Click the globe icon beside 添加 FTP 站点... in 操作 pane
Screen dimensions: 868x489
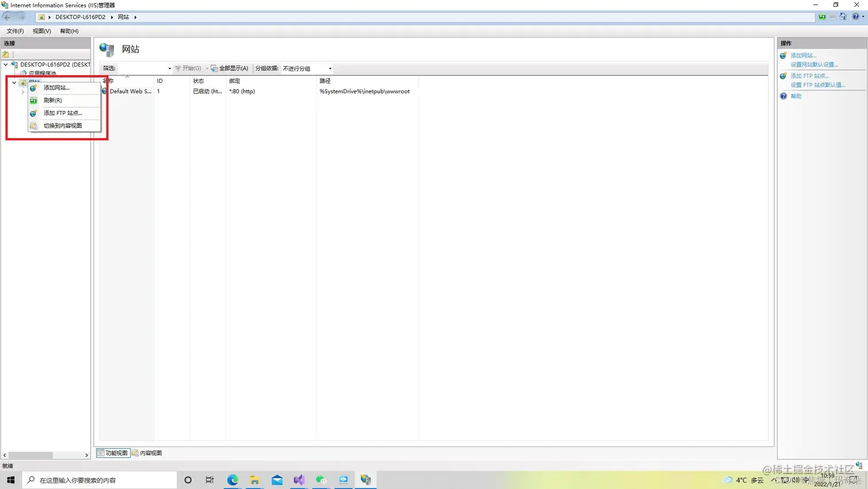784,76
